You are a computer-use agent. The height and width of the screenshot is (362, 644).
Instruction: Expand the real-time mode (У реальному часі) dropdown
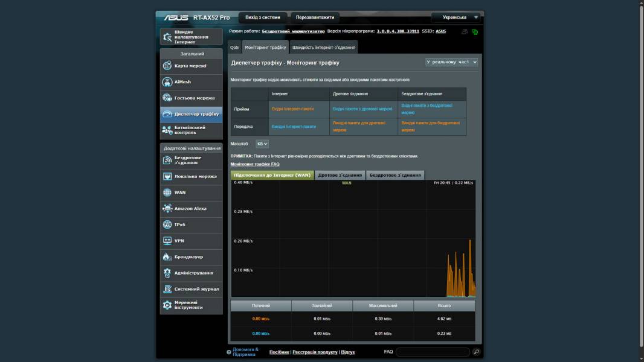(451, 62)
